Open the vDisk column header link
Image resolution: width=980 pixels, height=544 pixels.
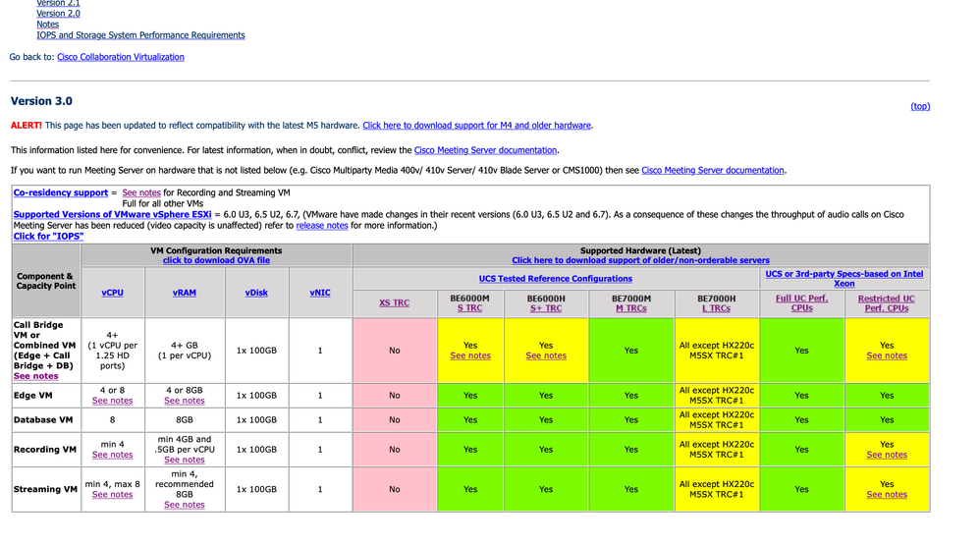coord(256,293)
